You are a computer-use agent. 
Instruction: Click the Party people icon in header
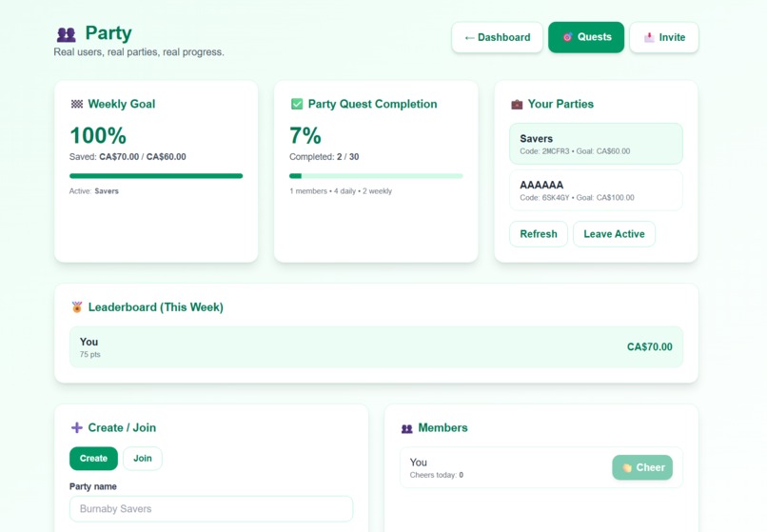[x=67, y=35]
